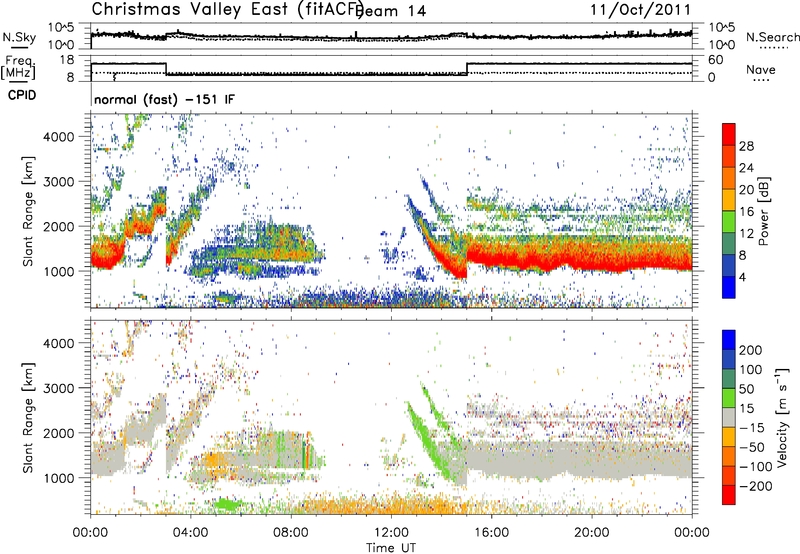
Task: Click the 'Nave' legend label
Action: click(x=761, y=69)
